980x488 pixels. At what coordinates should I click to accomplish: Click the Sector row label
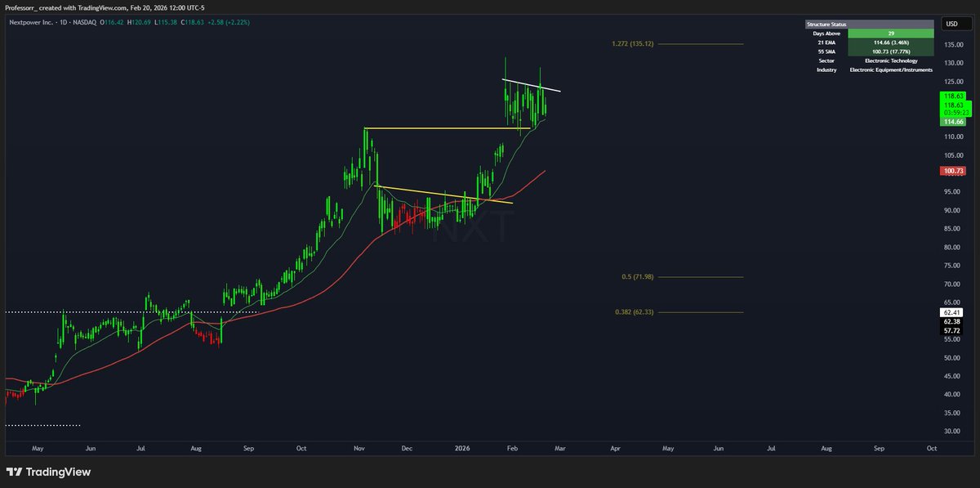[826, 60]
